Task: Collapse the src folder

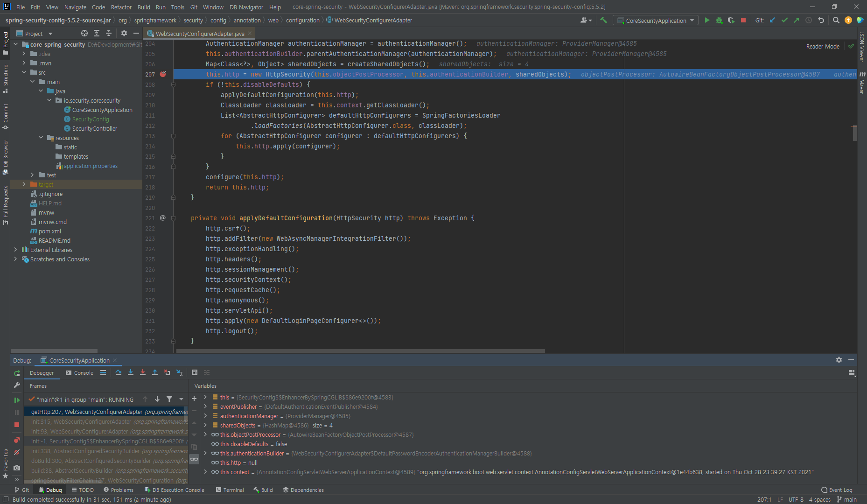Action: (x=24, y=72)
